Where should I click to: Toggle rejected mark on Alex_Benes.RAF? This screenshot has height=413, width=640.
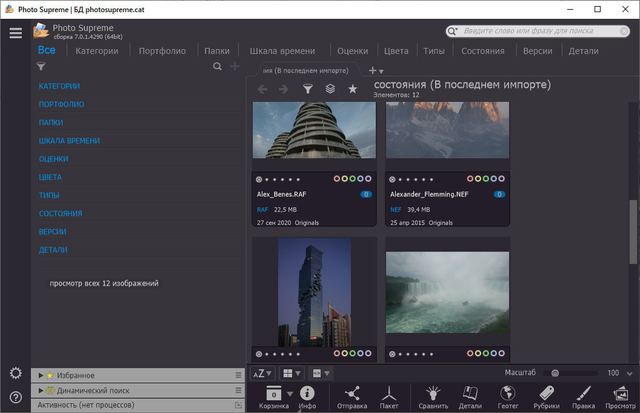(x=260, y=180)
